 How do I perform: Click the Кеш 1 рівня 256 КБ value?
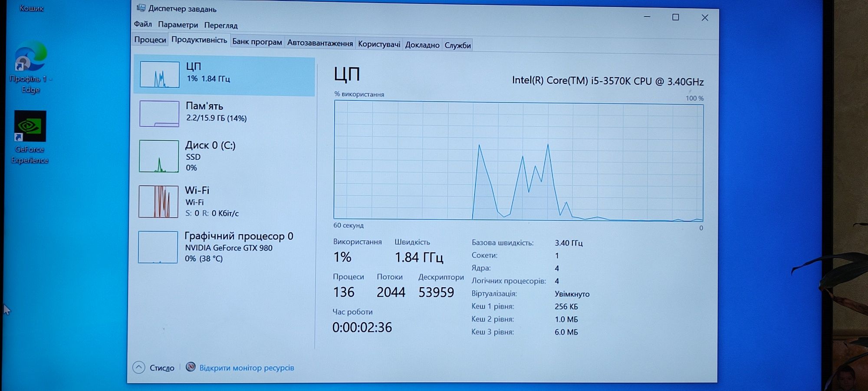click(x=566, y=306)
